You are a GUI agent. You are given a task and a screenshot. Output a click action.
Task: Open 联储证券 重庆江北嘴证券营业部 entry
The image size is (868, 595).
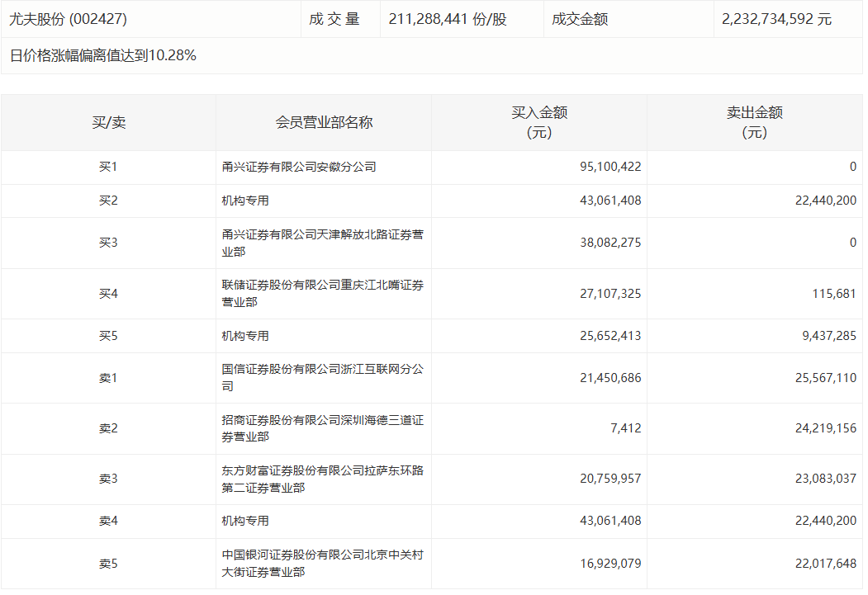pyautogui.click(x=322, y=293)
